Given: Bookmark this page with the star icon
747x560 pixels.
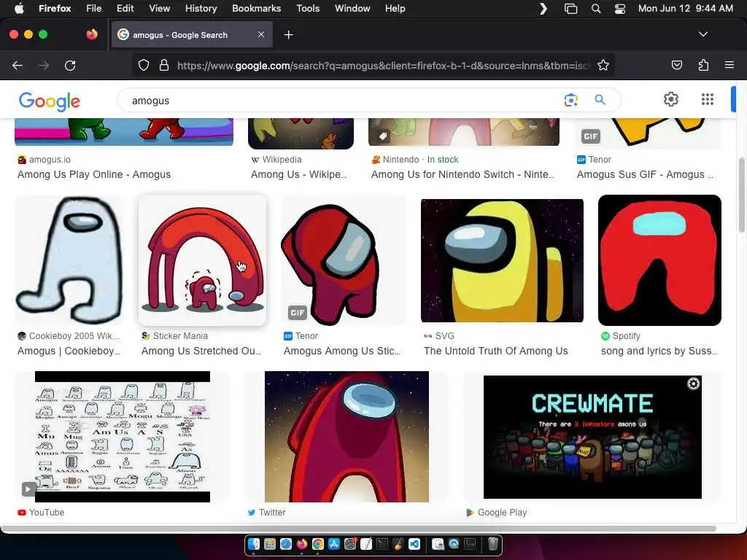Looking at the screenshot, I should (x=603, y=65).
